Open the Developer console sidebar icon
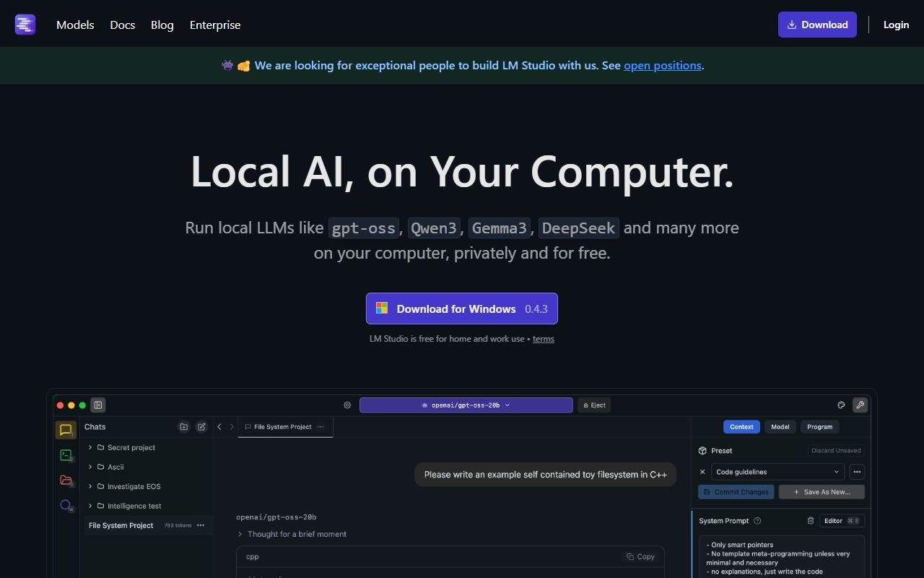 (x=66, y=455)
